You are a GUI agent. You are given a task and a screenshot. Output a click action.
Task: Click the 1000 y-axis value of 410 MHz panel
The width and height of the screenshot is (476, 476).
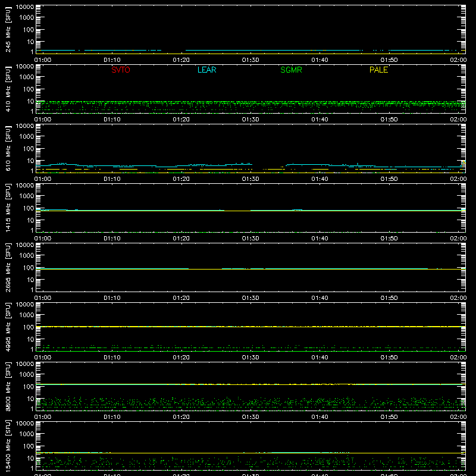(26, 77)
